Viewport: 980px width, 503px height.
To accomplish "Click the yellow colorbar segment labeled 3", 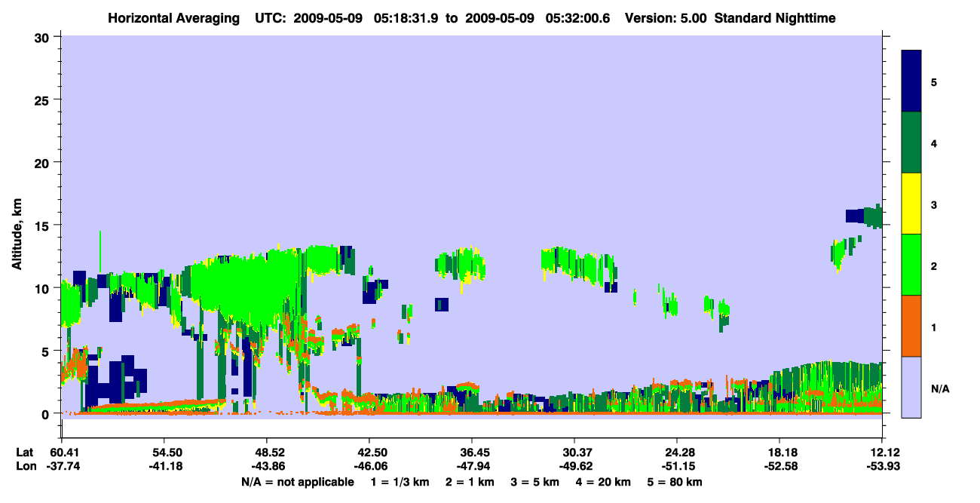I will coord(911,204).
